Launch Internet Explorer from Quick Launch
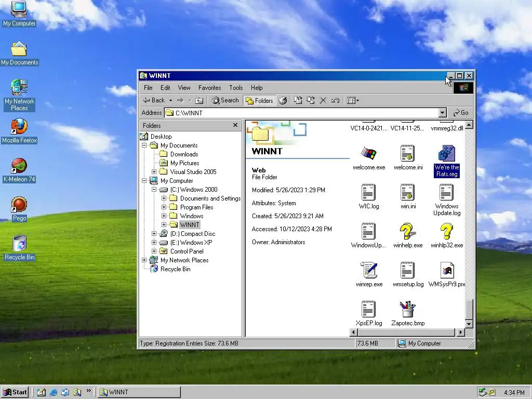 point(54,393)
